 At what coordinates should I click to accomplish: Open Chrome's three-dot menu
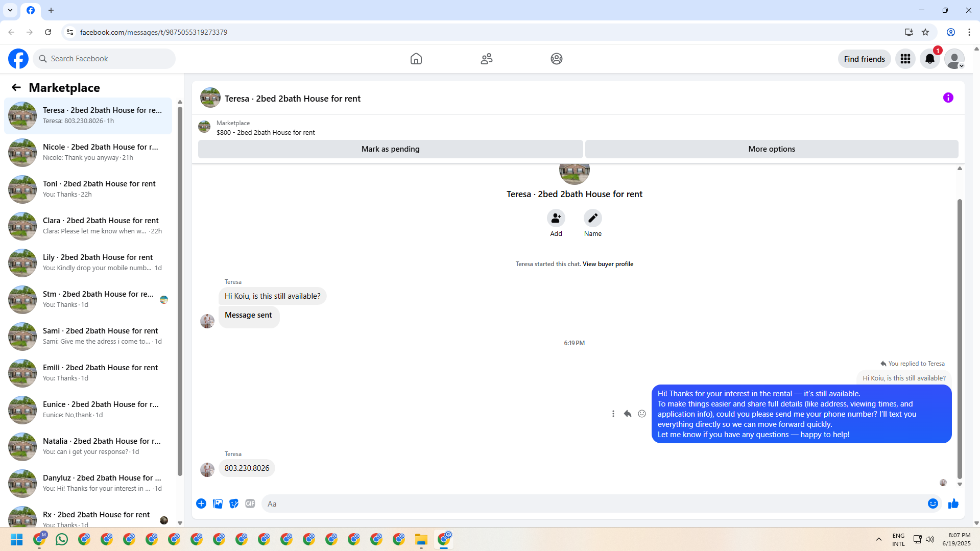pyautogui.click(x=969, y=32)
